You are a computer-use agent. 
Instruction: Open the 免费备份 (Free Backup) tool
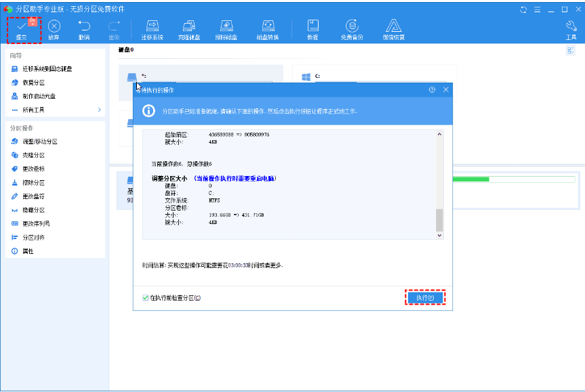pyautogui.click(x=352, y=29)
